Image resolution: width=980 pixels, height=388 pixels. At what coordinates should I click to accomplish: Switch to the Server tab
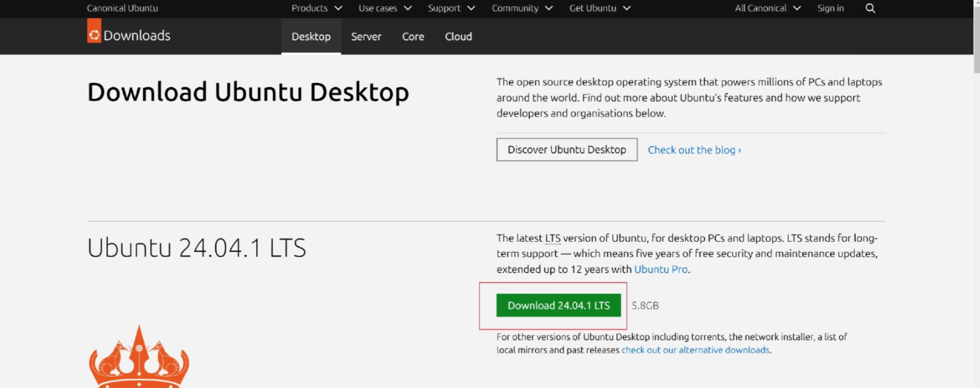coord(366,36)
